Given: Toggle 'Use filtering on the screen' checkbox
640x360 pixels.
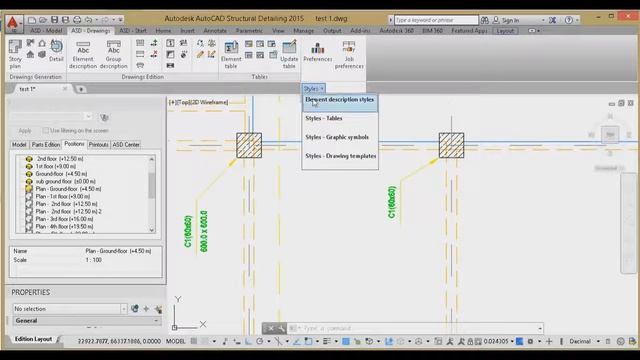Looking at the screenshot, I should (x=45, y=131).
